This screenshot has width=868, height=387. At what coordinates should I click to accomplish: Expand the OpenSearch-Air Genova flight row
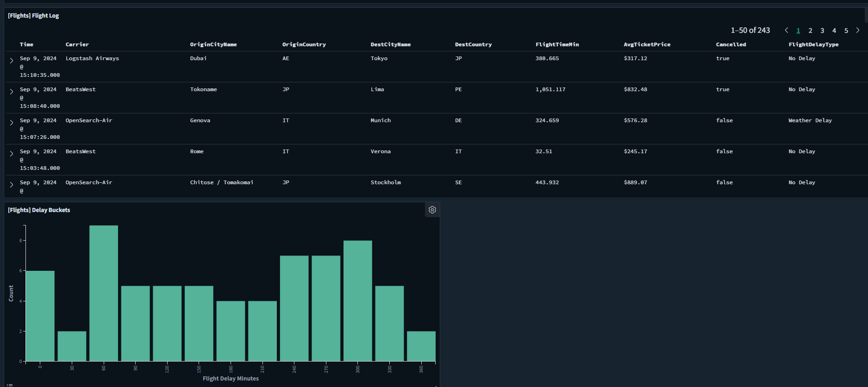pos(12,123)
